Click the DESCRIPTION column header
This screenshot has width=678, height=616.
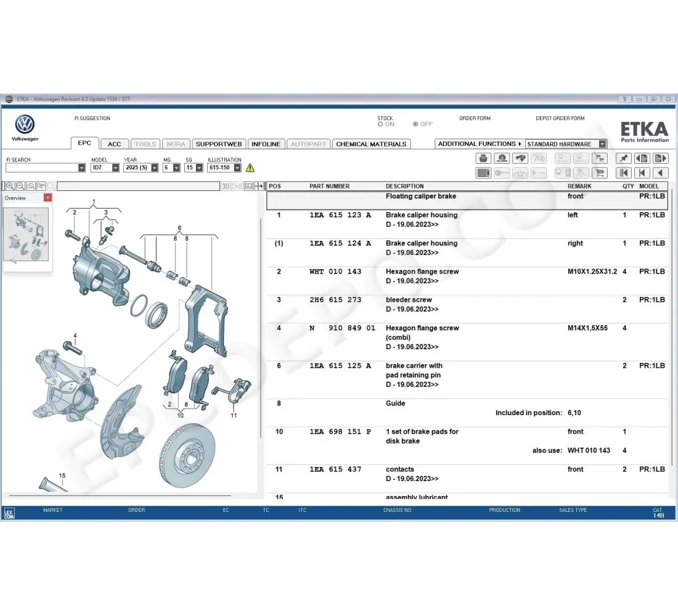point(405,186)
